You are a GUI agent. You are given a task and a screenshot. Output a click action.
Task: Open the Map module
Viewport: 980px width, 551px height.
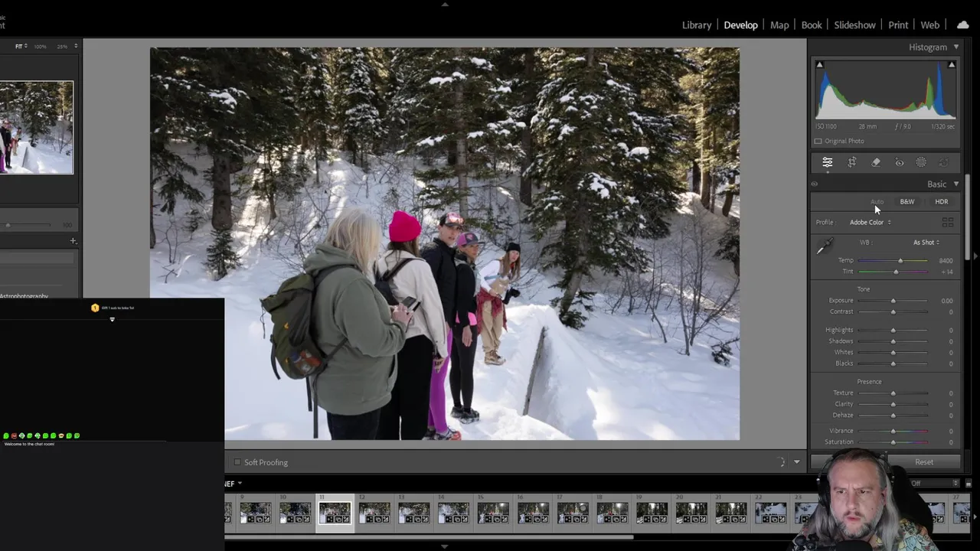point(779,24)
